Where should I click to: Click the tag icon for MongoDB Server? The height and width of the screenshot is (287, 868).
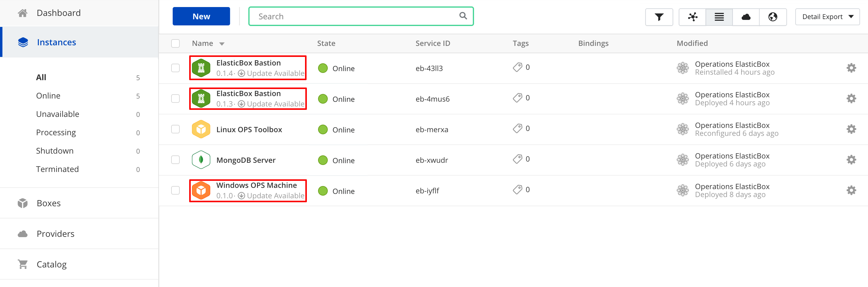[517, 159]
